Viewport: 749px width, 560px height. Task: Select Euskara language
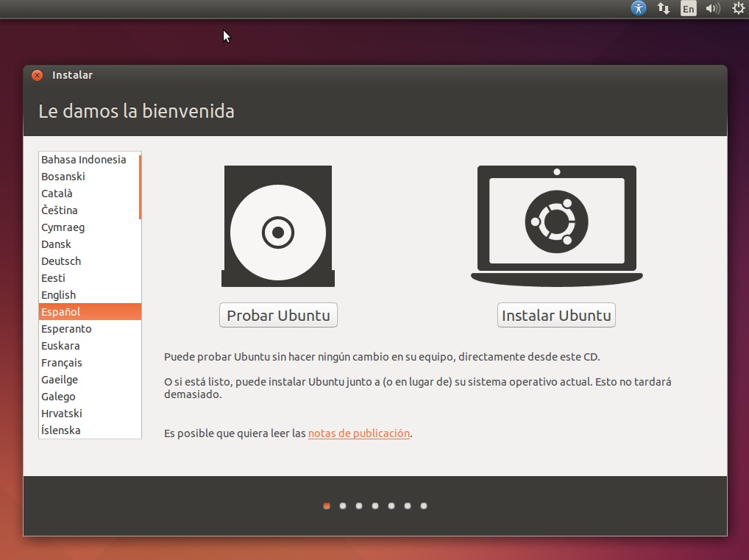pos(89,345)
